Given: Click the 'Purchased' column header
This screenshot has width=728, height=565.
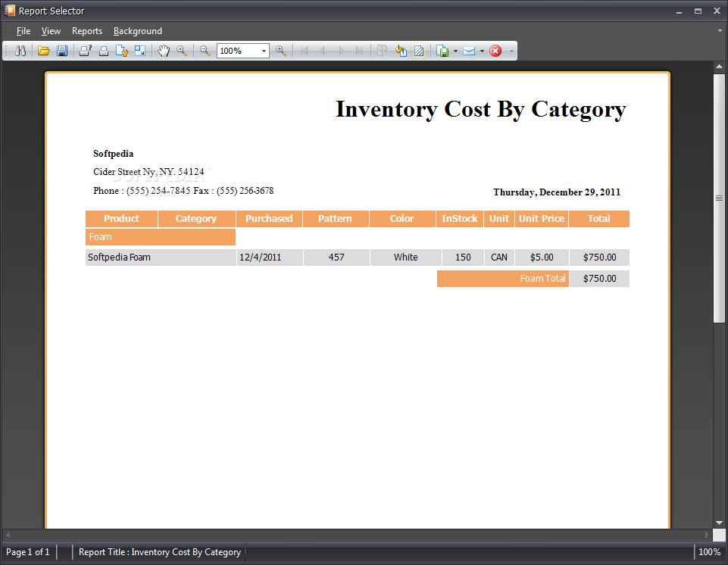Looking at the screenshot, I should [x=269, y=219].
